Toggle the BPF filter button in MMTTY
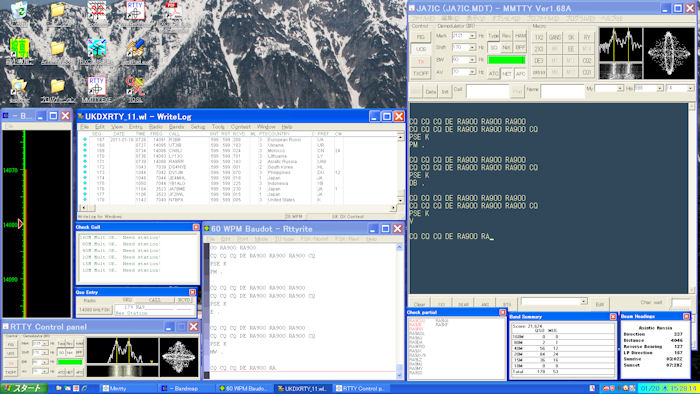 [x=520, y=47]
